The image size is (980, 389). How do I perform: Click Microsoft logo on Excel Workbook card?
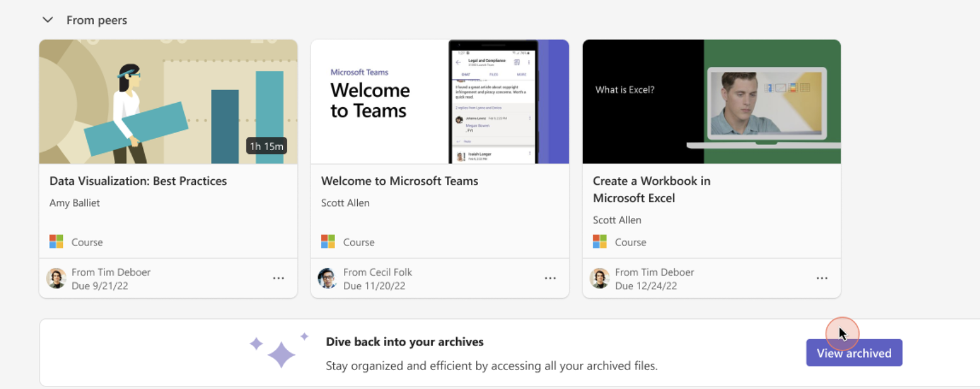pyautogui.click(x=599, y=242)
